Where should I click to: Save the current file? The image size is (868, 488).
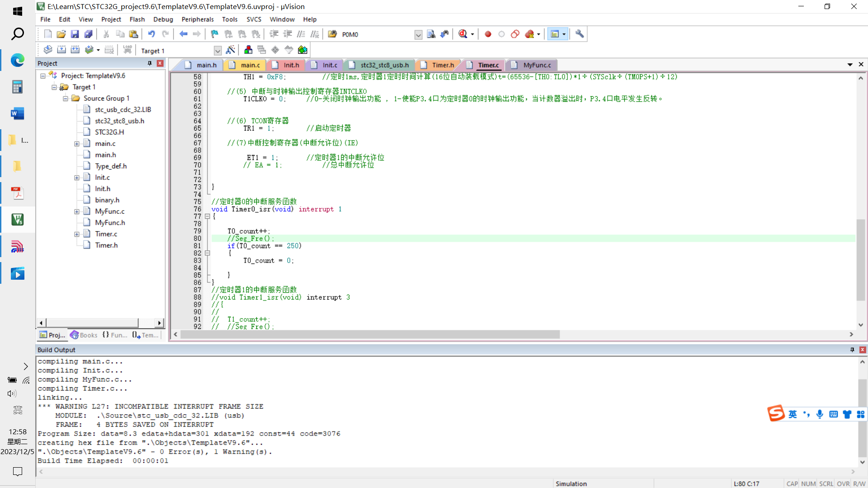[75, 34]
